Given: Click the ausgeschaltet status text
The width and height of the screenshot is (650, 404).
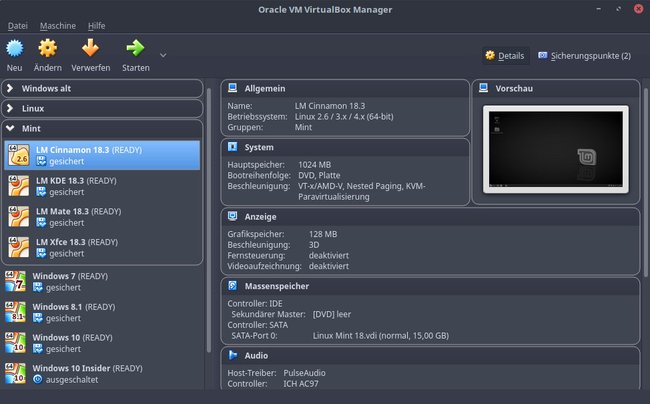Looking at the screenshot, I should [72, 380].
